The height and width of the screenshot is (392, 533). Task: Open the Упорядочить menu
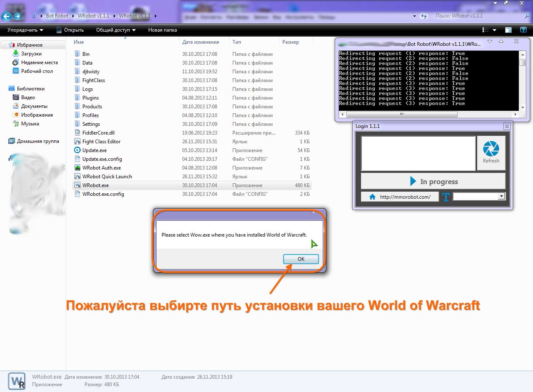pos(25,30)
